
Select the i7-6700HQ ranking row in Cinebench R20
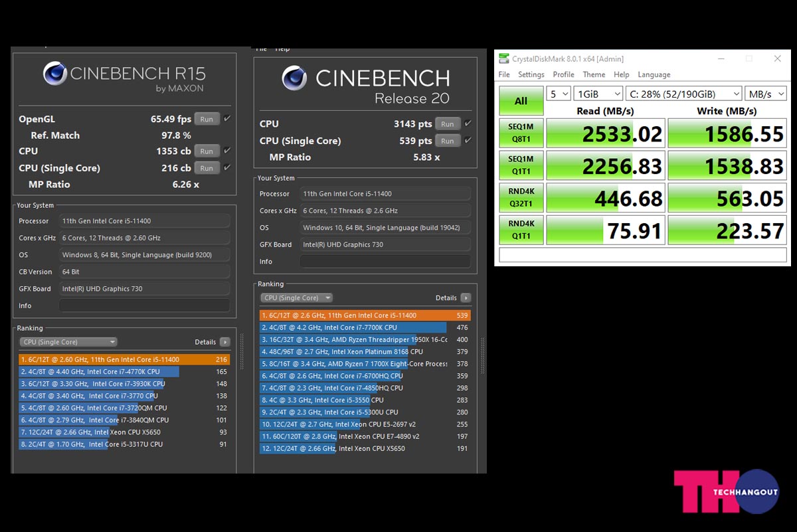(x=365, y=376)
